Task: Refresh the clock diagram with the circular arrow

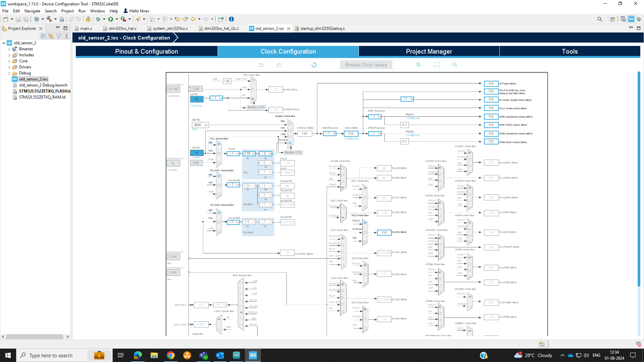Action: click(x=314, y=64)
